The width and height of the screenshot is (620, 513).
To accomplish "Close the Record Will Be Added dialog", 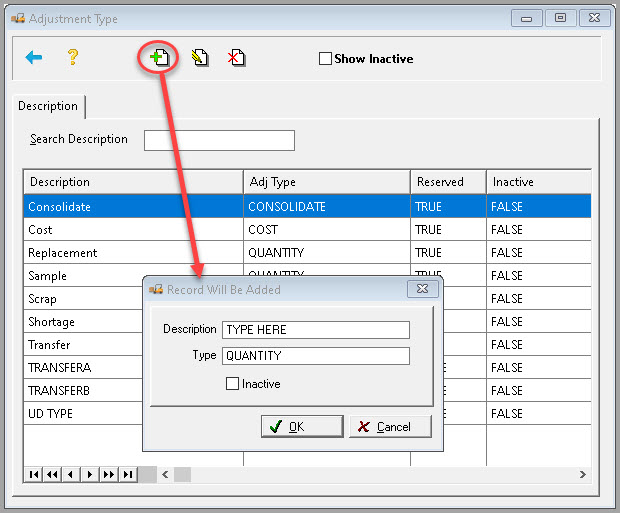I will (x=423, y=289).
